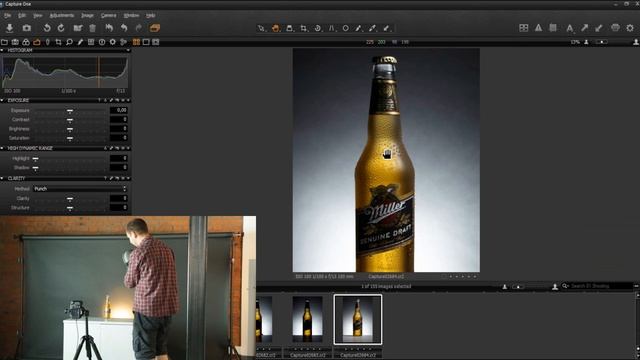640x360 pixels.
Task: Click the Exposure value field showing 0,00
Action: [x=119, y=110]
